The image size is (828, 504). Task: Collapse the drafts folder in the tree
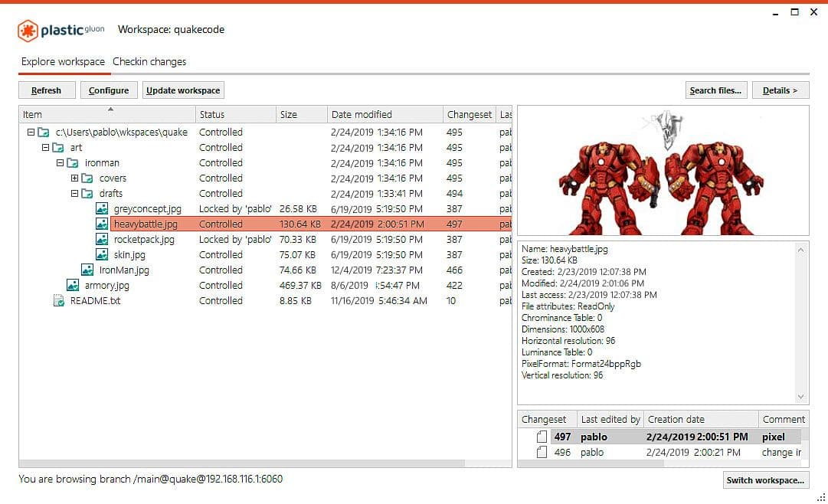(x=75, y=193)
